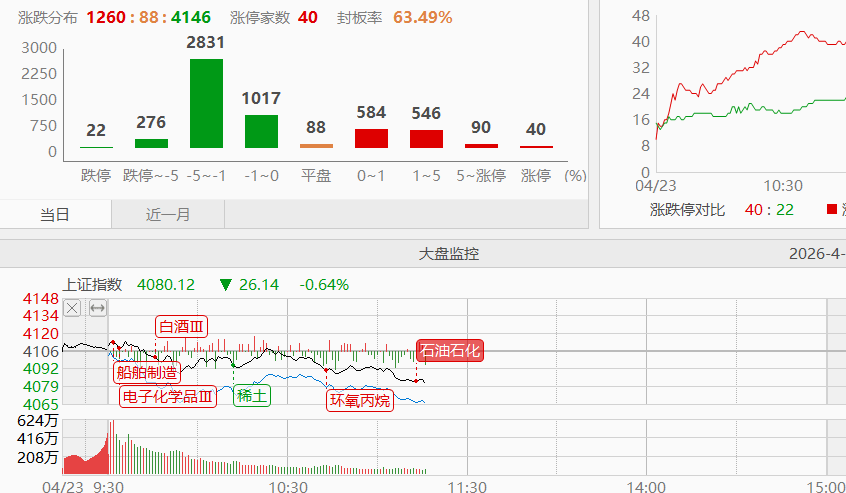Screen dimensions: 846x493
Task: Click the green down-triangle change indicator
Action: (225, 285)
